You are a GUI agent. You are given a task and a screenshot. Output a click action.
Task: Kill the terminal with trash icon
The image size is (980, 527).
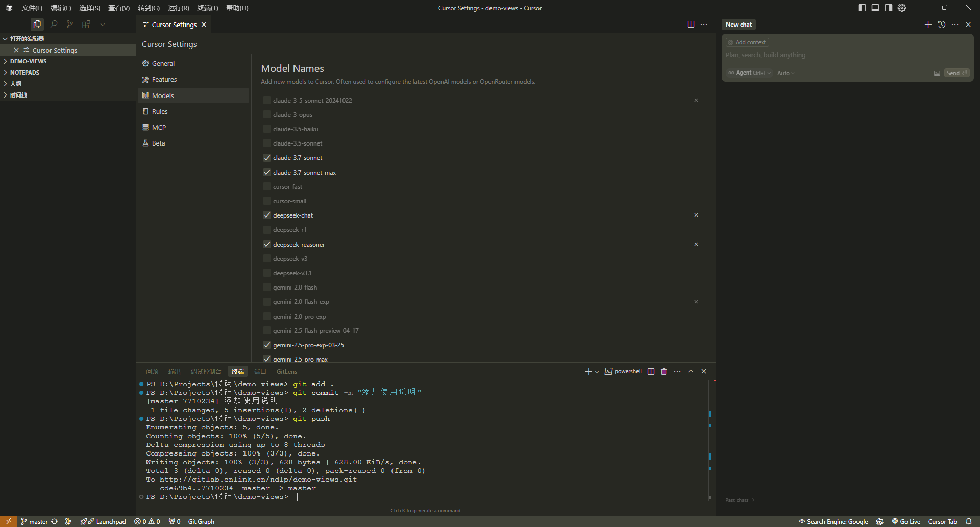(x=664, y=371)
